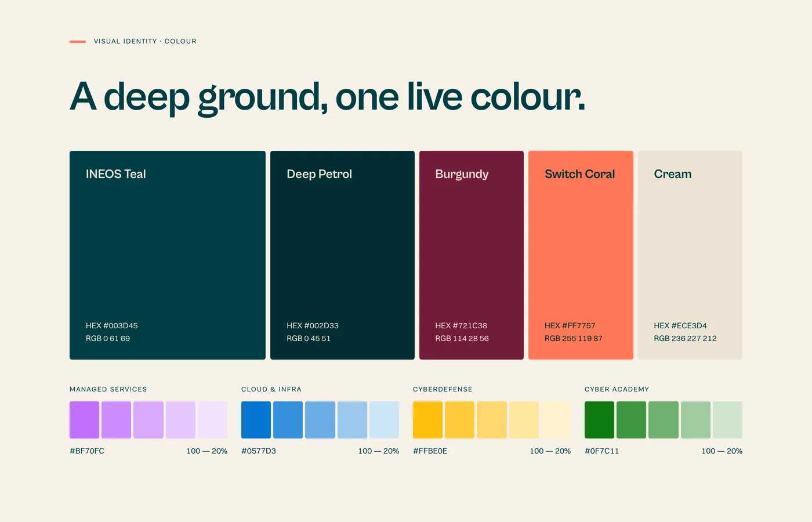The width and height of the screenshot is (812, 522).
Task: Click the RGB 0 61 69 value
Action: tap(108, 338)
